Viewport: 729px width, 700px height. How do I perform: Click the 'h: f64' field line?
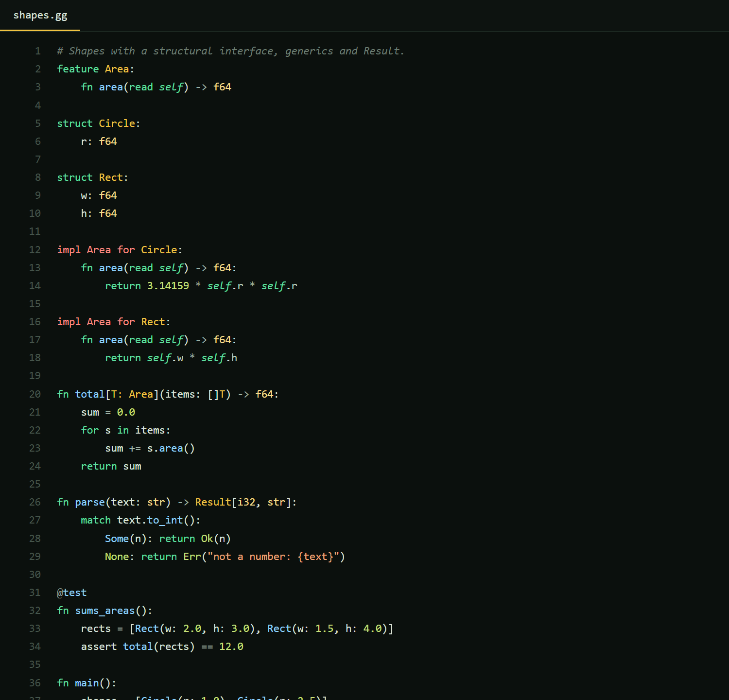click(99, 213)
